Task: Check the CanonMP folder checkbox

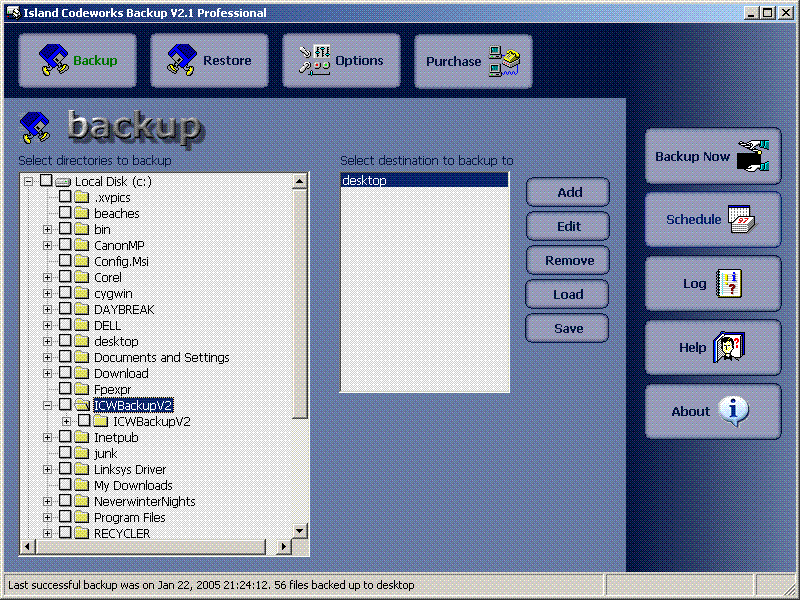Action: tap(65, 244)
